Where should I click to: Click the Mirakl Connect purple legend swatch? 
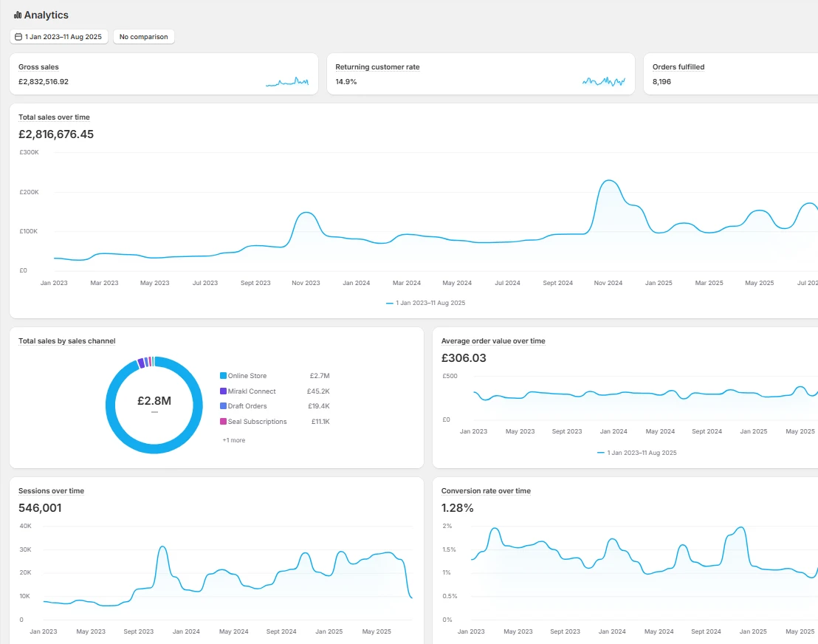pos(223,391)
